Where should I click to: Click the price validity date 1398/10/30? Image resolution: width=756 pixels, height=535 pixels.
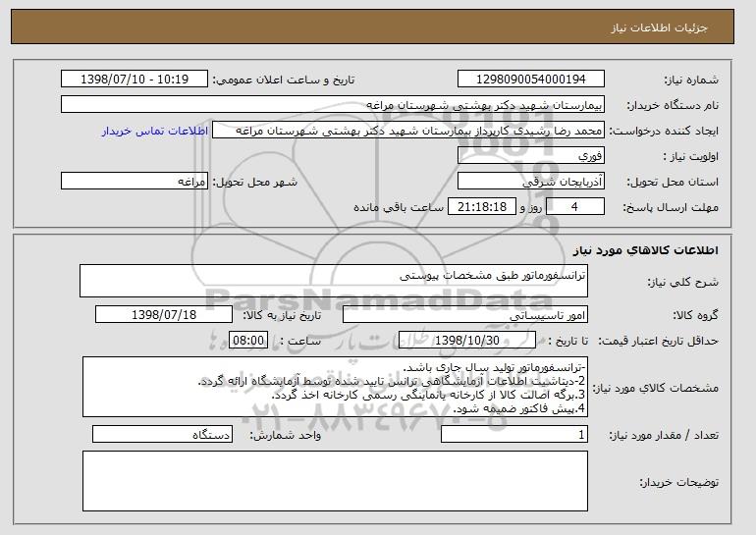[467, 340]
